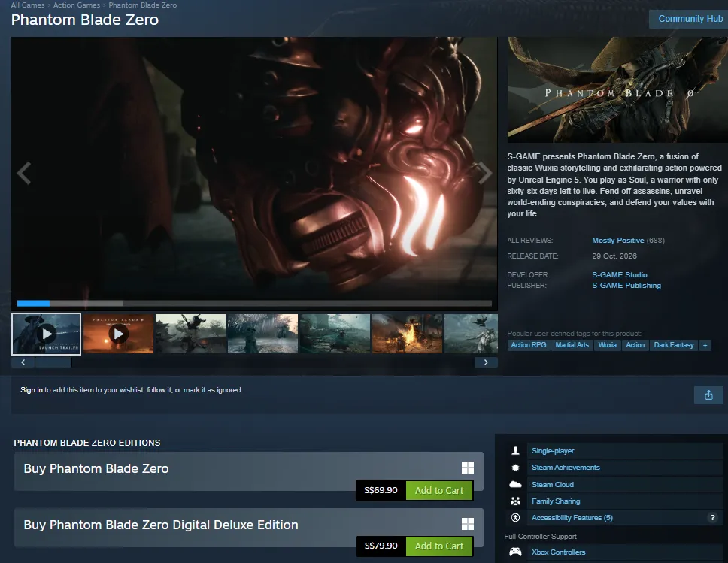This screenshot has width=728, height=563.
Task: Open the Community Hub
Action: point(690,19)
